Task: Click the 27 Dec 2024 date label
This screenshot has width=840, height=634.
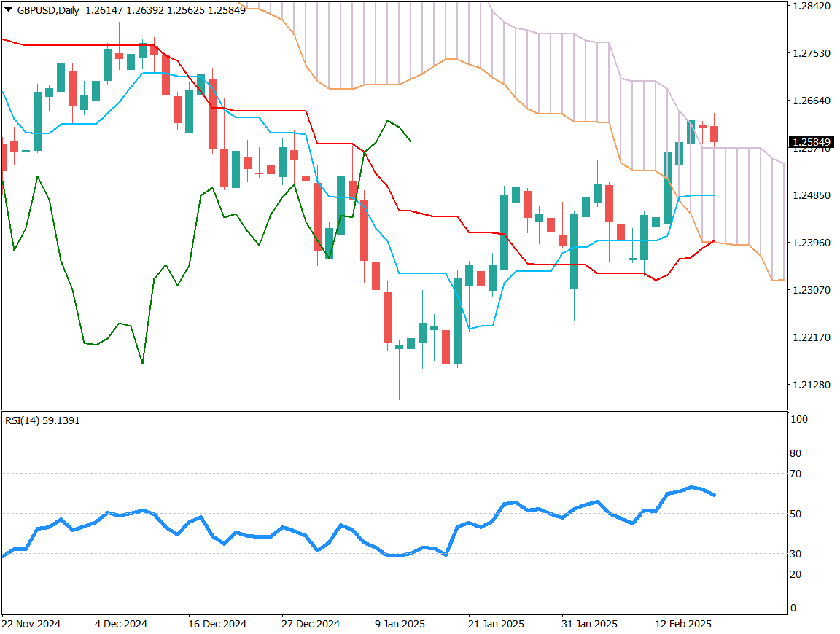Action: (311, 624)
